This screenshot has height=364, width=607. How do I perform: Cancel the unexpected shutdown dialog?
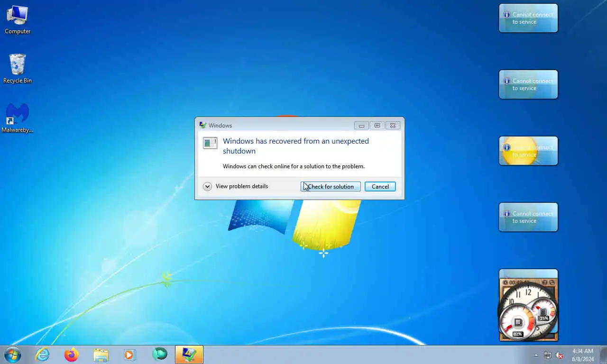click(x=380, y=186)
